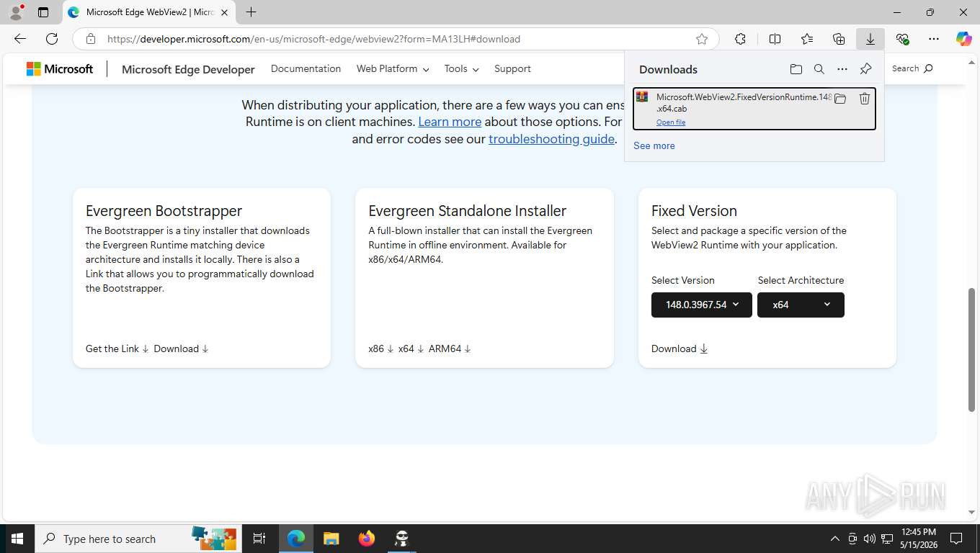Image resolution: width=980 pixels, height=553 pixels.
Task: Show hidden system tray icons
Action: point(834,539)
